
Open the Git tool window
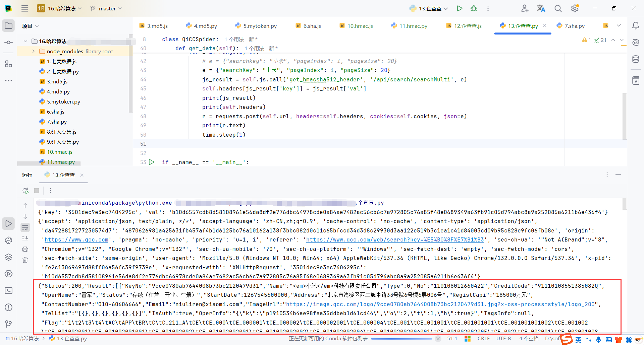[9, 324]
